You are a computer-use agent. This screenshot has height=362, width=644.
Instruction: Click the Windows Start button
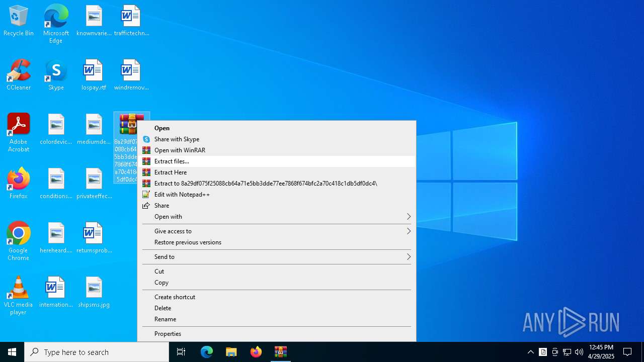12,352
